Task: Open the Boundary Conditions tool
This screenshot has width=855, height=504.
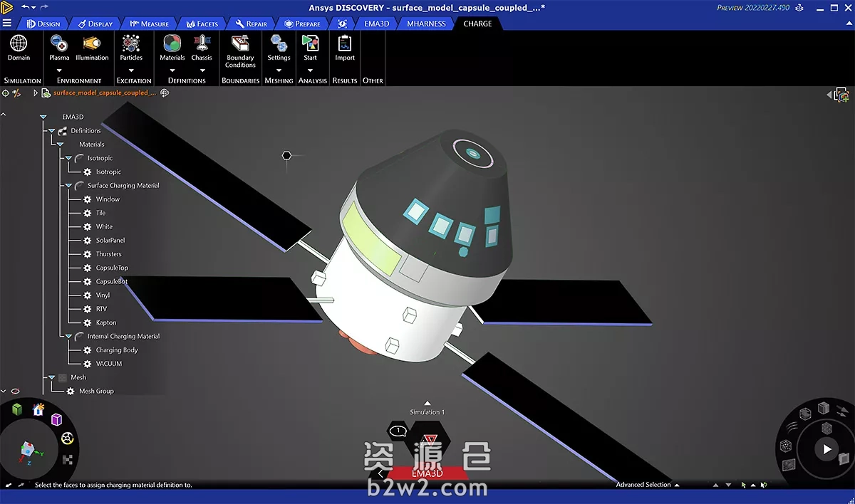Action: tap(240, 50)
